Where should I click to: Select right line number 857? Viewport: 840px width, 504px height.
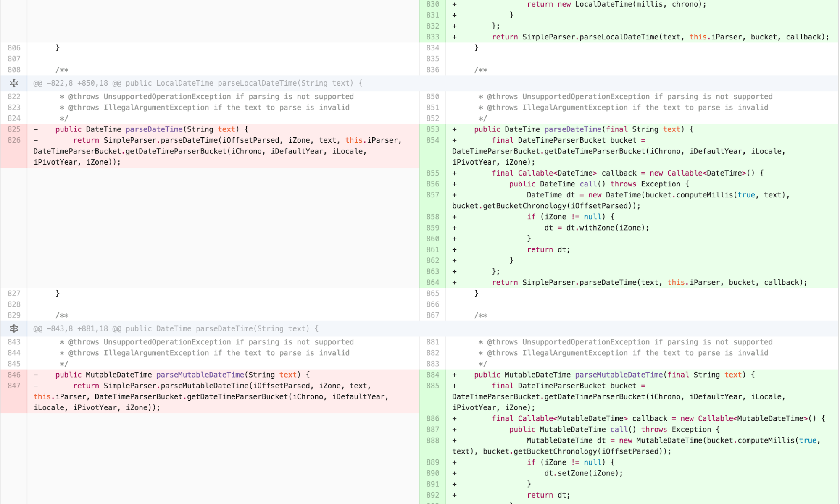pos(433,195)
